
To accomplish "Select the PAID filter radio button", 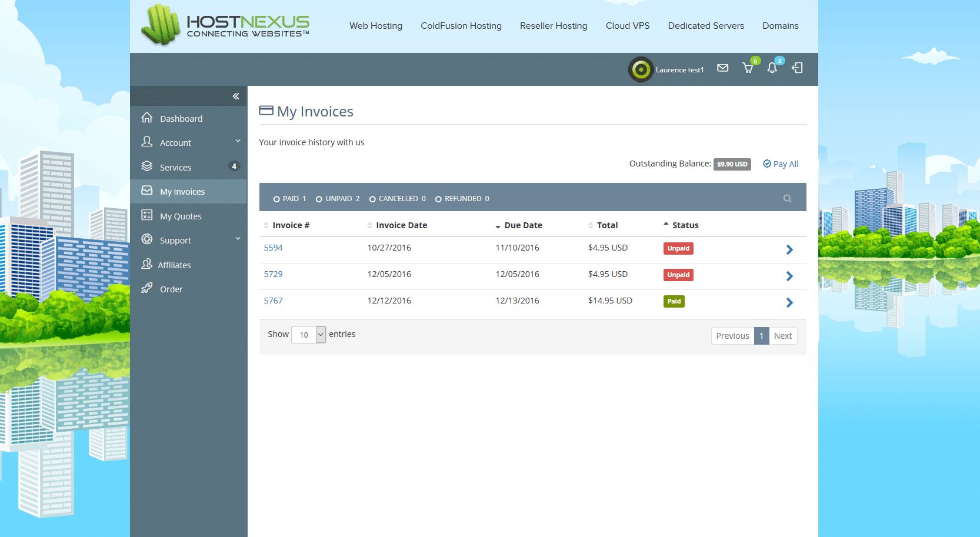I will 276,199.
